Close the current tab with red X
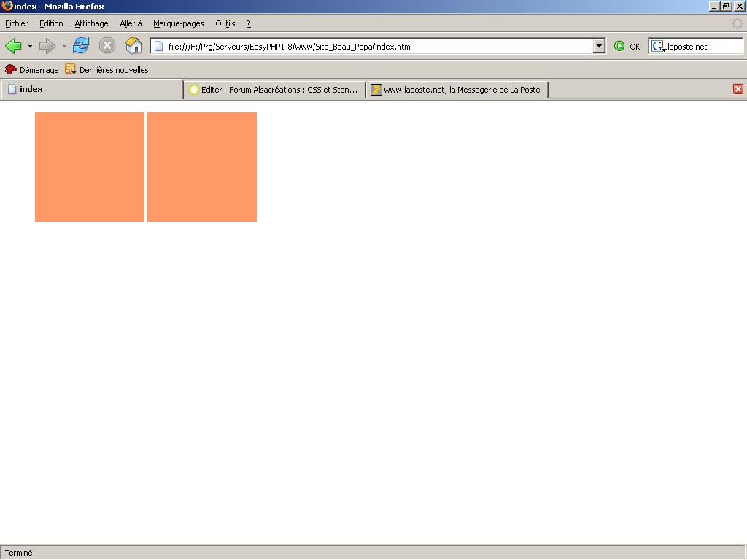The image size is (747, 560). [738, 89]
